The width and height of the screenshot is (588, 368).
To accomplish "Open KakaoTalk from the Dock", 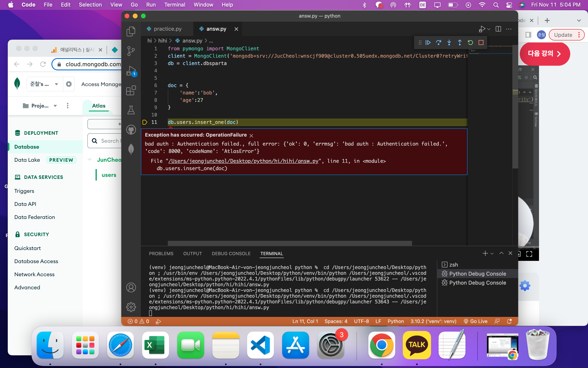I will (x=417, y=345).
